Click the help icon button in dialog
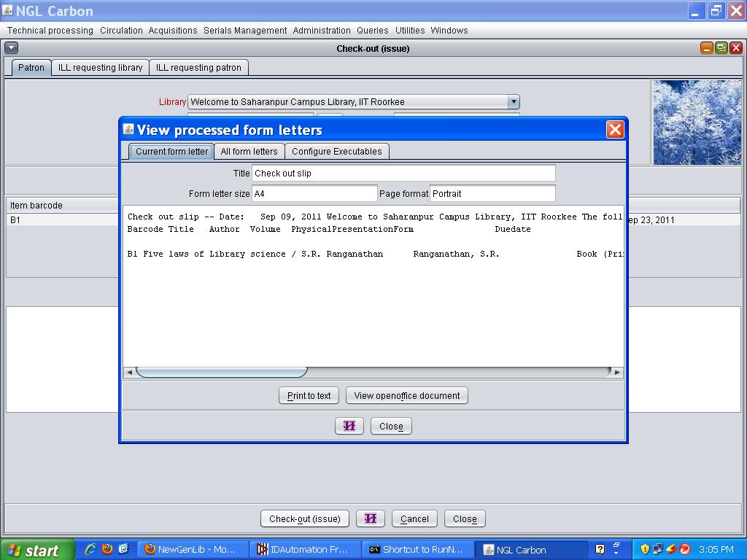This screenshot has width=747, height=560. 349,426
